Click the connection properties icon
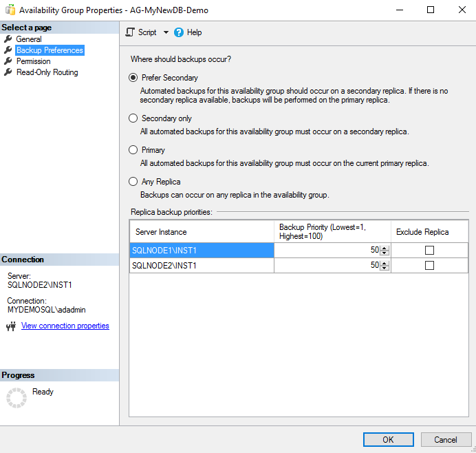 [x=10, y=326]
